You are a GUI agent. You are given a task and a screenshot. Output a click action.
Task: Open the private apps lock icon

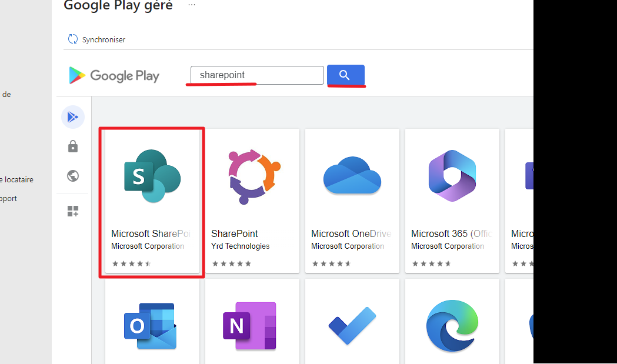[73, 146]
